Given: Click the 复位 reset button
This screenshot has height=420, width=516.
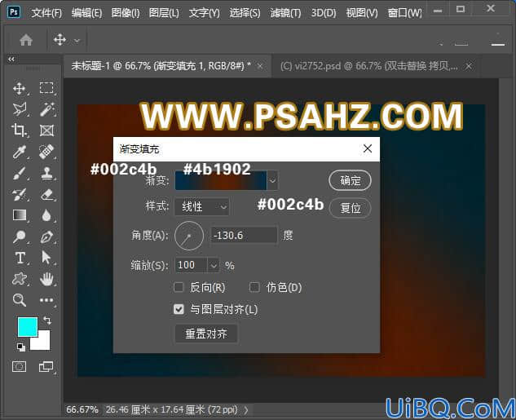Looking at the screenshot, I should [x=351, y=208].
